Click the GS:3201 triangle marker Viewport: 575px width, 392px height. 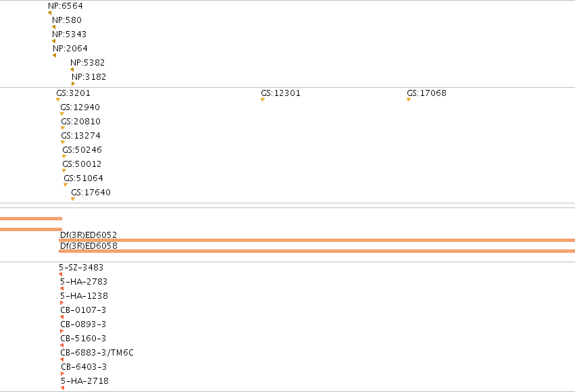click(58, 100)
